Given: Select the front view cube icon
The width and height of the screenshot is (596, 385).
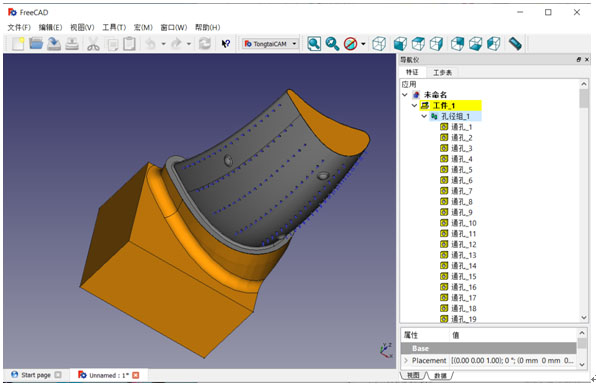Looking at the screenshot, I should click(x=400, y=44).
